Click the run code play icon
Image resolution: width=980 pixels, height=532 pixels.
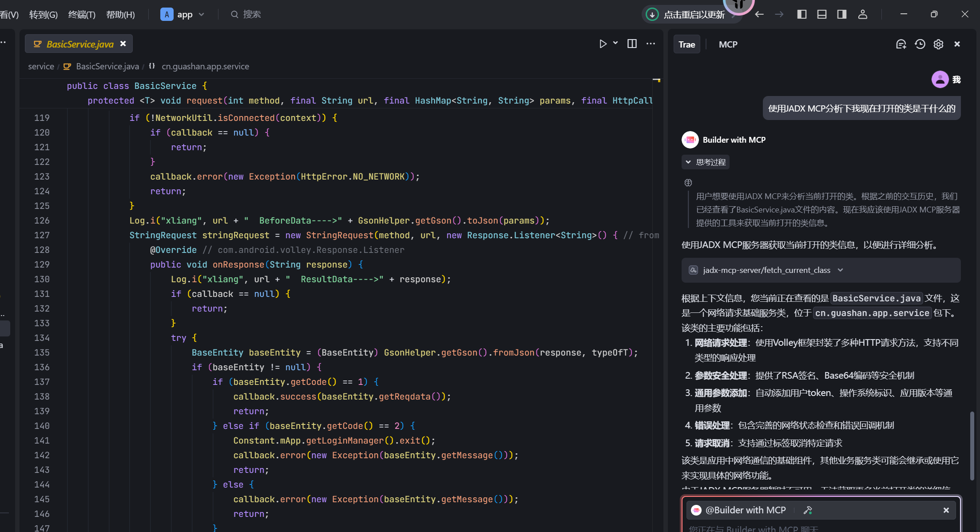pos(603,44)
